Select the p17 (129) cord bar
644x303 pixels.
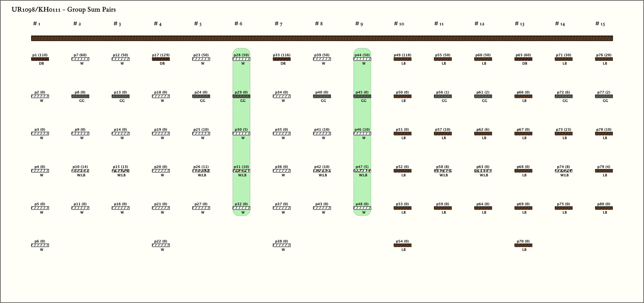[161, 59]
